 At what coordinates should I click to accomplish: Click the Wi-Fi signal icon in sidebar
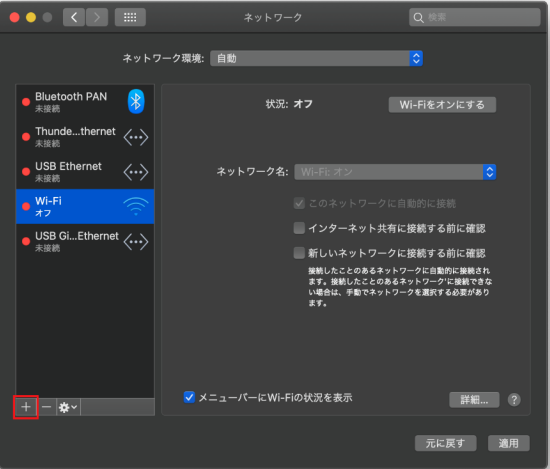click(x=136, y=206)
